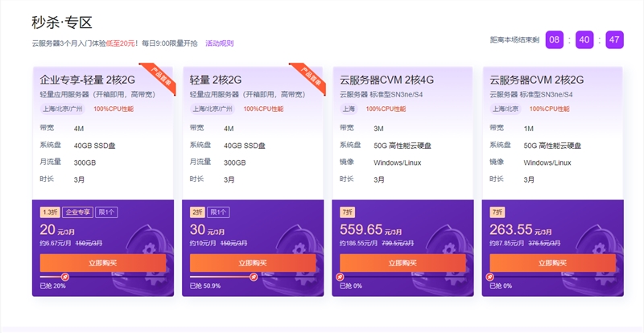Click the 559.65 price text

tap(361, 229)
